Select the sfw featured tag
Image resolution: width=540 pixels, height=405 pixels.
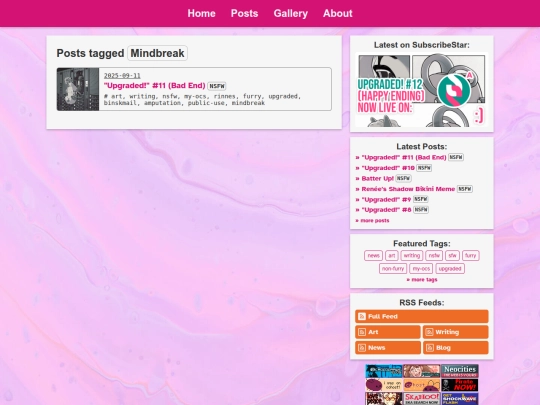tap(452, 256)
